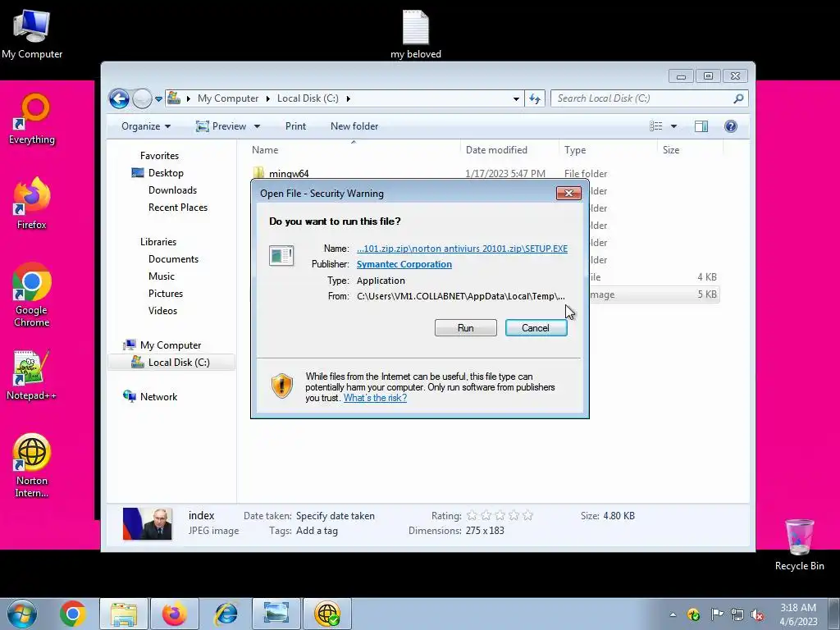
Task: Expand the view options dropdown arrow
Action: coord(674,126)
